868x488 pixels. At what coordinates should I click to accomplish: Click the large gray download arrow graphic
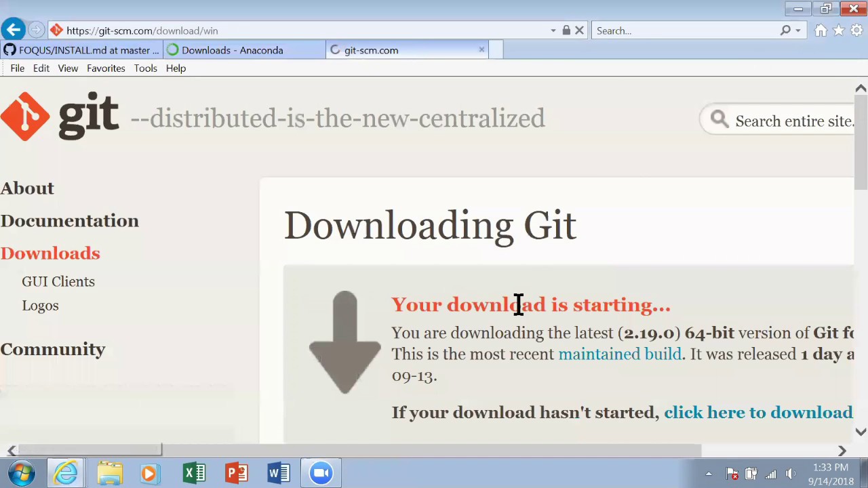(x=344, y=342)
